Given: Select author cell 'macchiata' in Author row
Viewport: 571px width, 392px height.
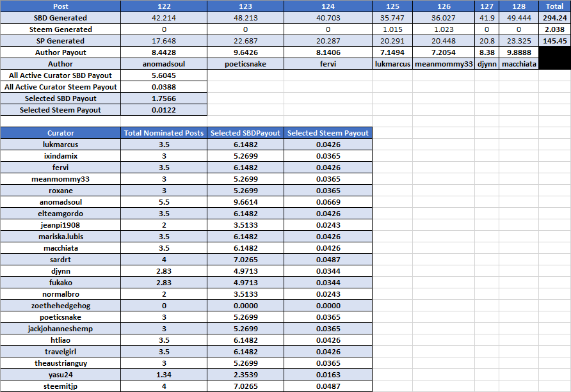Looking at the screenshot, I should tap(519, 64).
